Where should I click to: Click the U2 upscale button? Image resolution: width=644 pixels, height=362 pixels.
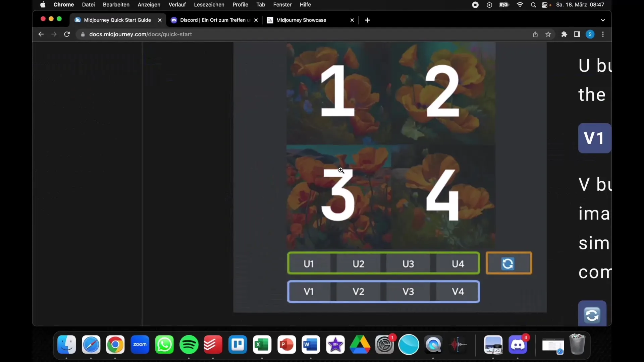pyautogui.click(x=358, y=264)
